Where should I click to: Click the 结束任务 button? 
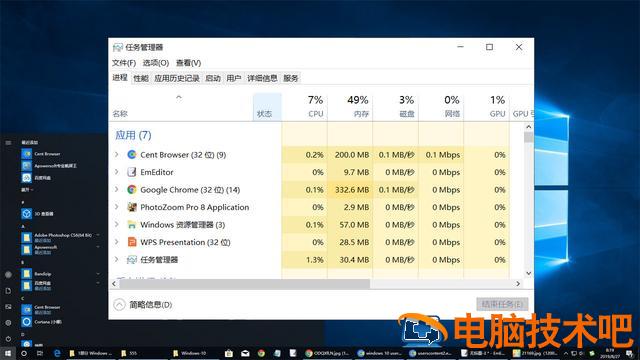[x=502, y=304]
